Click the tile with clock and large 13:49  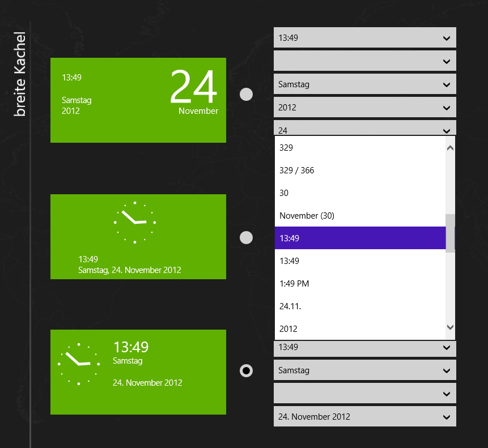pyautogui.click(x=138, y=372)
